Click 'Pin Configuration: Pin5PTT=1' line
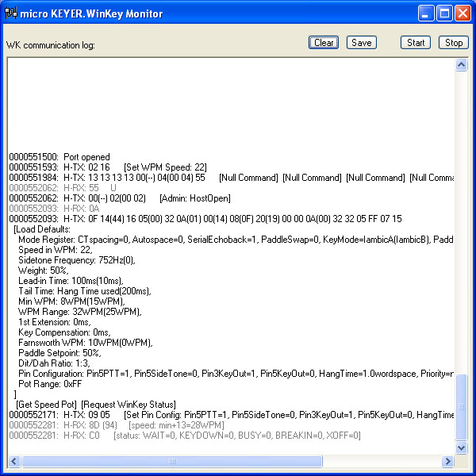This screenshot has height=476, width=476. click(x=236, y=374)
